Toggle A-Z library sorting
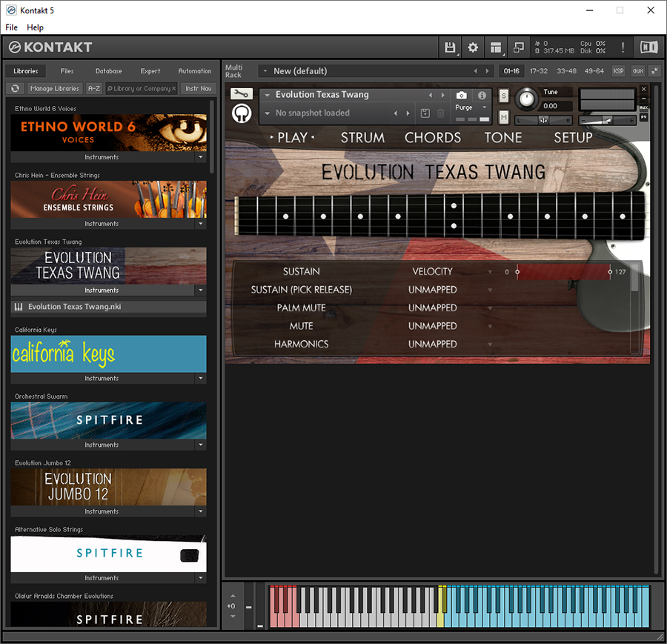667x644 pixels. point(94,88)
